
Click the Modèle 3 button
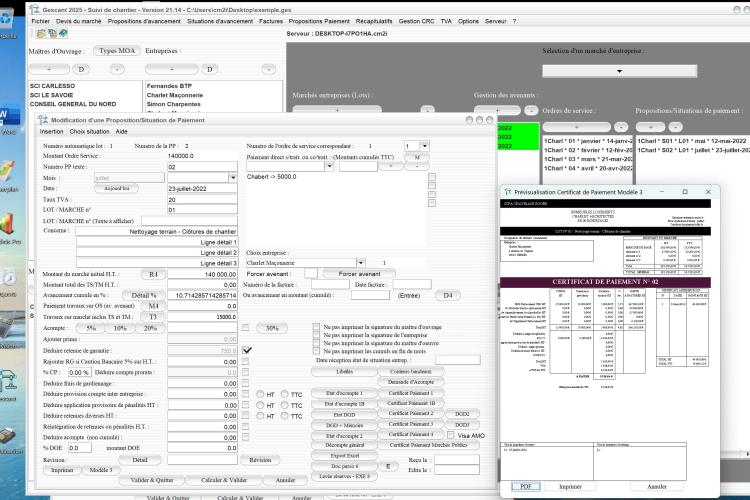pyautogui.click(x=101, y=470)
